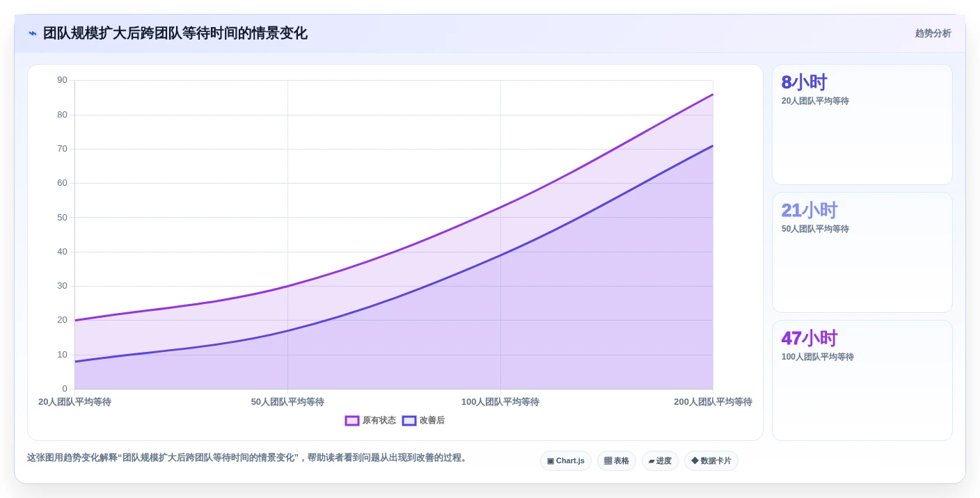This screenshot has height=498, width=980.
Task: Select the 数据卡片 tag chip
Action: (x=711, y=461)
